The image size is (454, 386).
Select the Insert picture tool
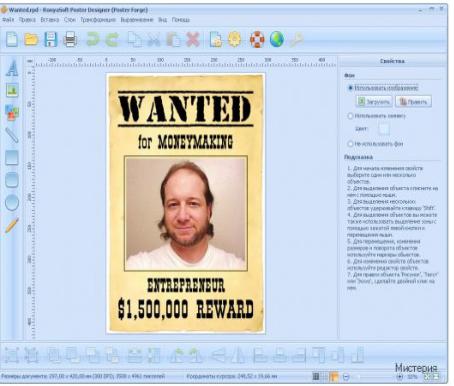pyautogui.click(x=12, y=90)
